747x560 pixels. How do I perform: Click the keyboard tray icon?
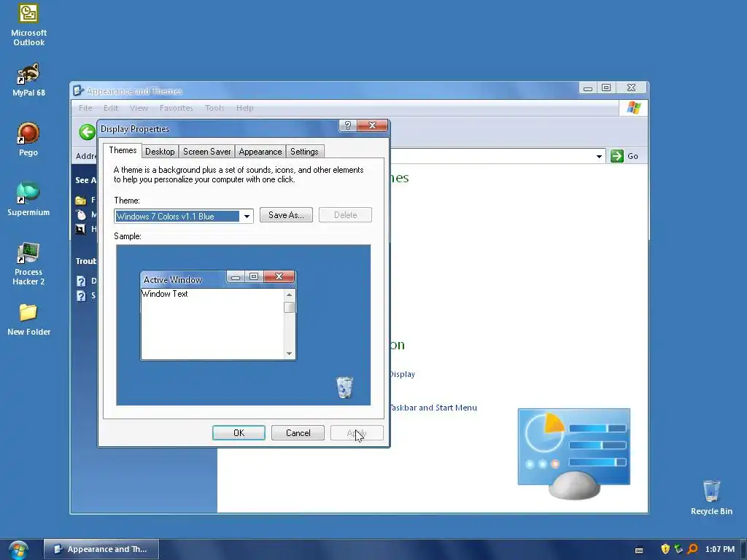[639, 550]
